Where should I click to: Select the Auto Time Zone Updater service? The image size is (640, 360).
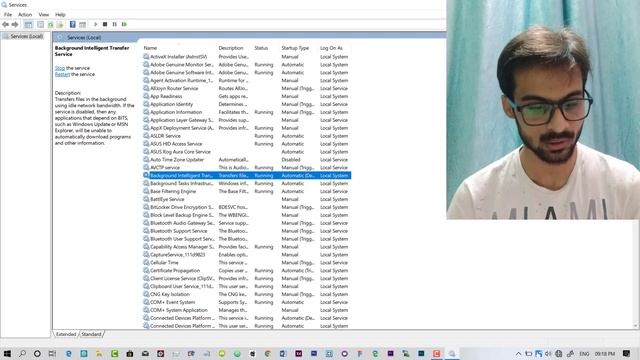[x=247, y=160]
